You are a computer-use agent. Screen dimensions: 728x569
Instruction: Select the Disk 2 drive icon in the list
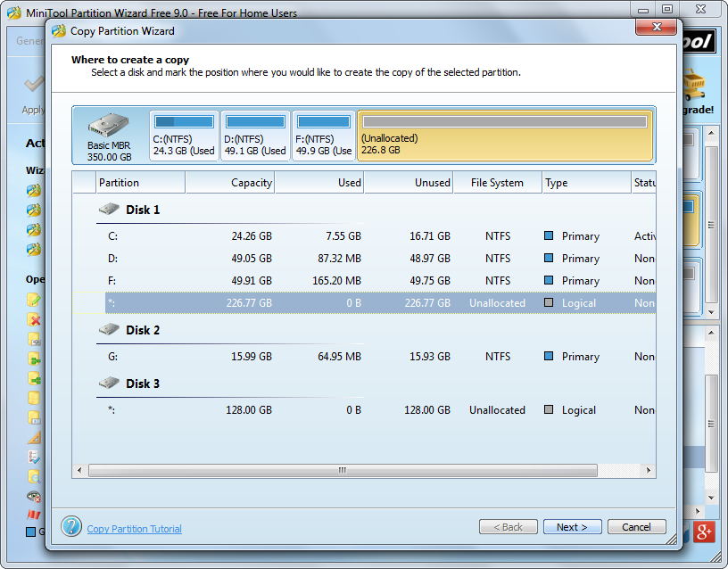click(109, 329)
